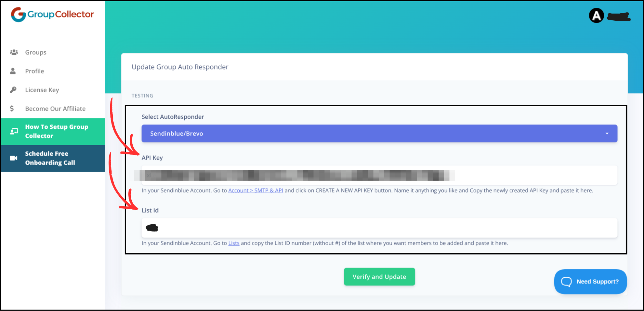Click the video camera onboarding icon
Viewport: 644px width, 311px height.
13,158
